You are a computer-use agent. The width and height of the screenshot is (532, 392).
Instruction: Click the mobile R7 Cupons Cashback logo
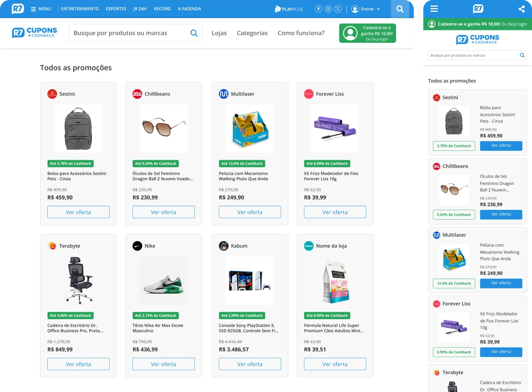click(x=478, y=39)
